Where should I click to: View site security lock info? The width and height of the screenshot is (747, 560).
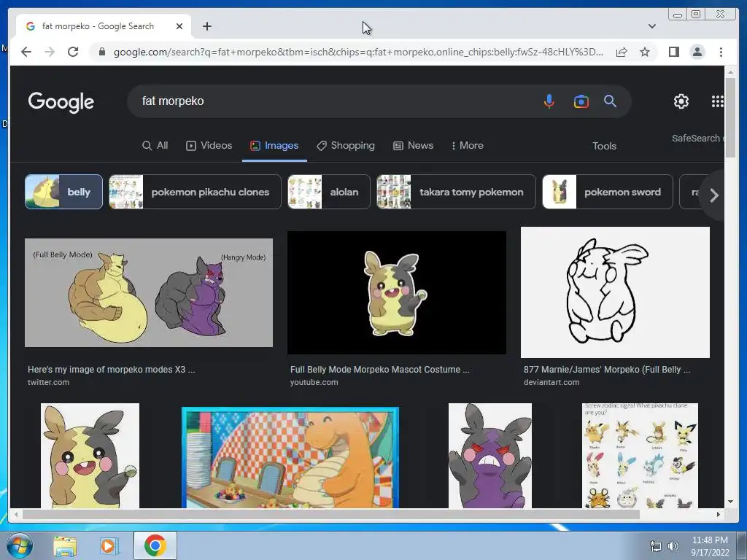(x=102, y=52)
